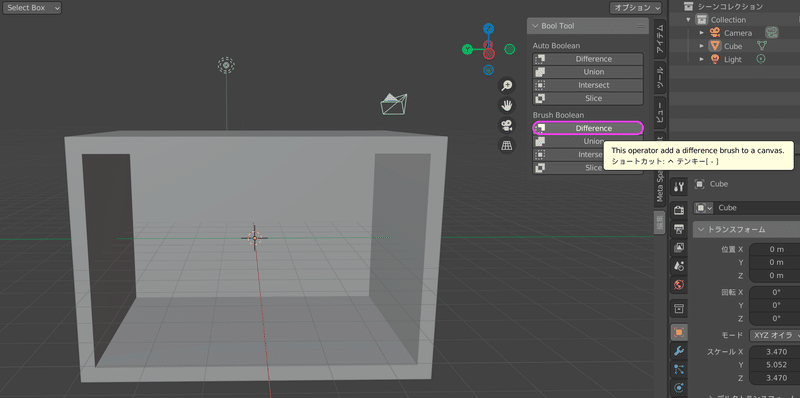Switch to the ツール sidebar tab

(660, 77)
